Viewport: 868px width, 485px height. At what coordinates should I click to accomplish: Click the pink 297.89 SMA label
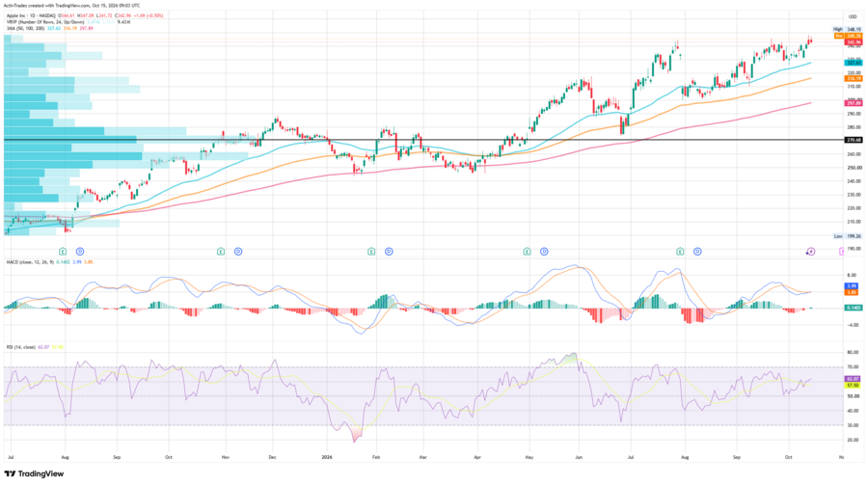pos(854,103)
